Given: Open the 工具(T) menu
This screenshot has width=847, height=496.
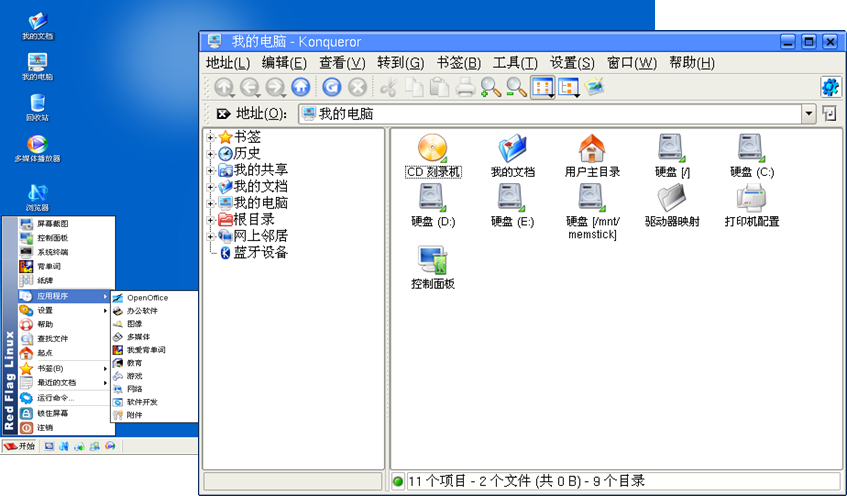Looking at the screenshot, I should click(x=515, y=63).
